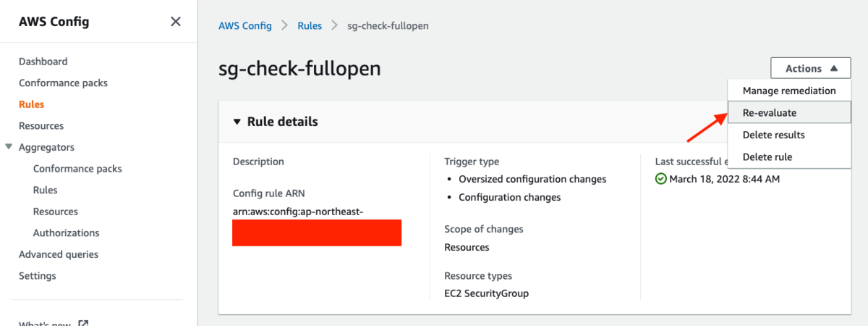
Task: Select Re-evaluate from the Actions menu
Action: (x=789, y=113)
